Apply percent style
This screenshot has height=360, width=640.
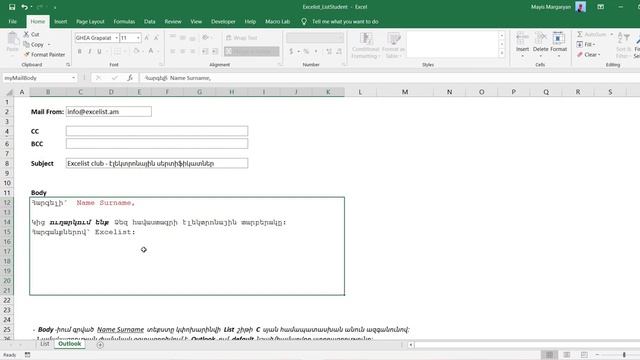[x=306, y=51]
